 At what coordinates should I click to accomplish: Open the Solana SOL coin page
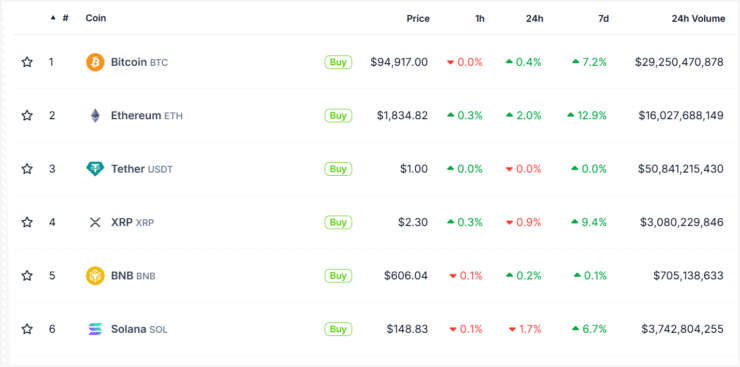click(139, 329)
